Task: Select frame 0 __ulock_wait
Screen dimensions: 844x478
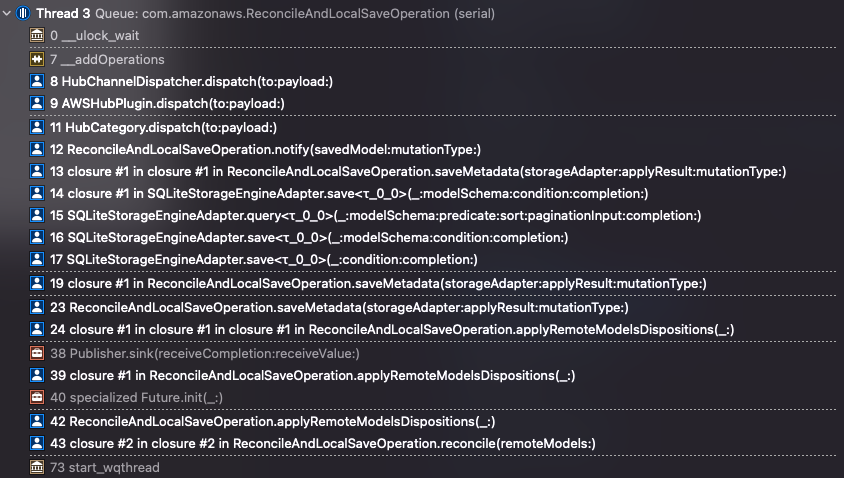Action: pyautogui.click(x=95, y=36)
